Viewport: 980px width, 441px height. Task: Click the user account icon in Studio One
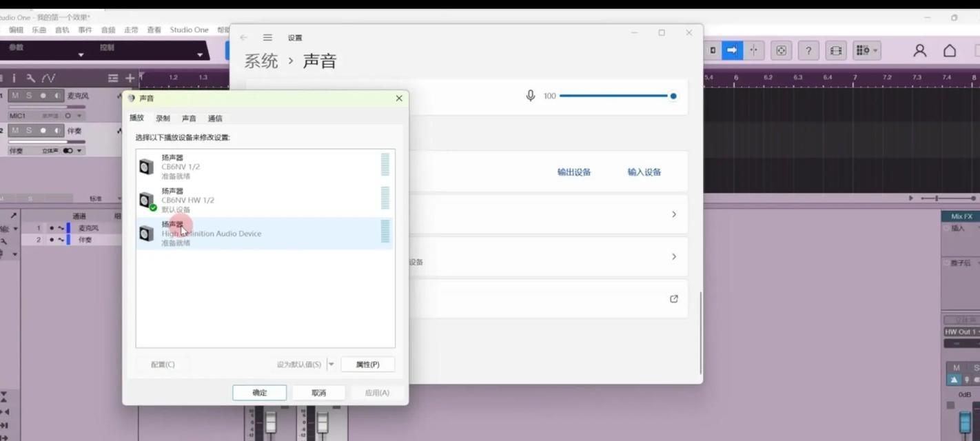[920, 50]
